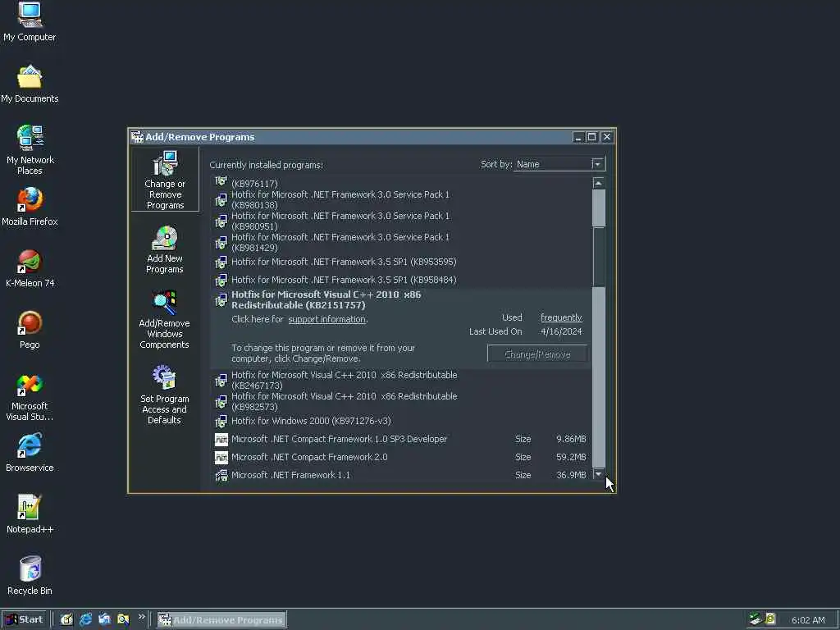840x630 pixels.
Task: Minimize the Add/Remove Programs window
Action: click(x=578, y=137)
